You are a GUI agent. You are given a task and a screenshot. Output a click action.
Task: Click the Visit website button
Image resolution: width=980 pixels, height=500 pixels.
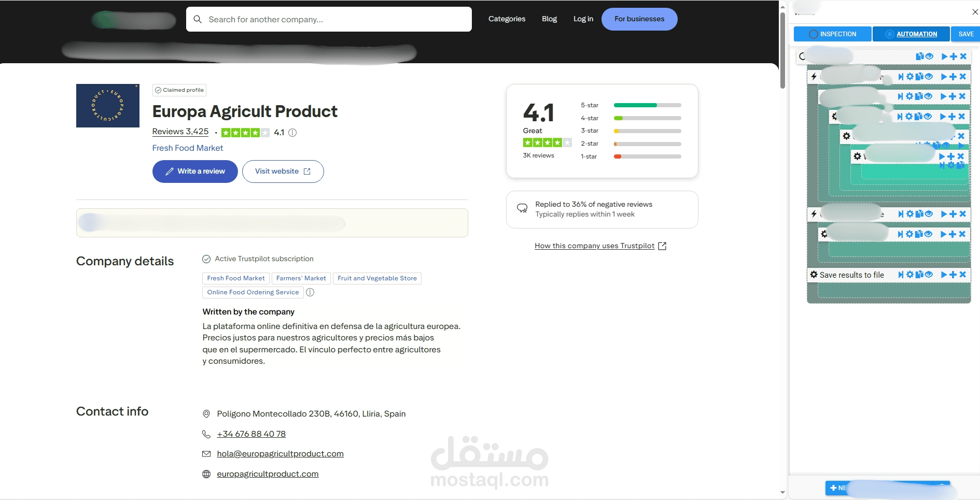pos(283,172)
